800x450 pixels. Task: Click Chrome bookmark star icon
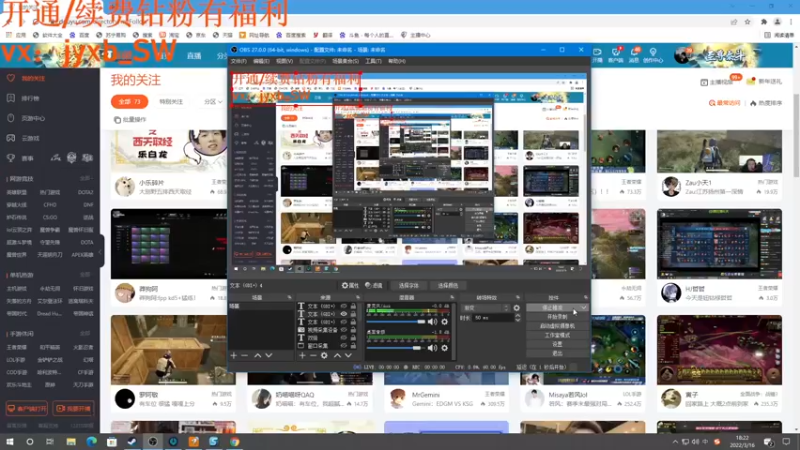[747, 22]
